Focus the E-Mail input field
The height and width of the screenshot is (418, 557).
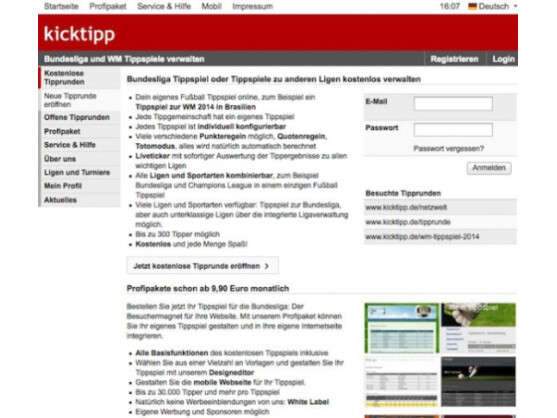pyautogui.click(x=453, y=104)
